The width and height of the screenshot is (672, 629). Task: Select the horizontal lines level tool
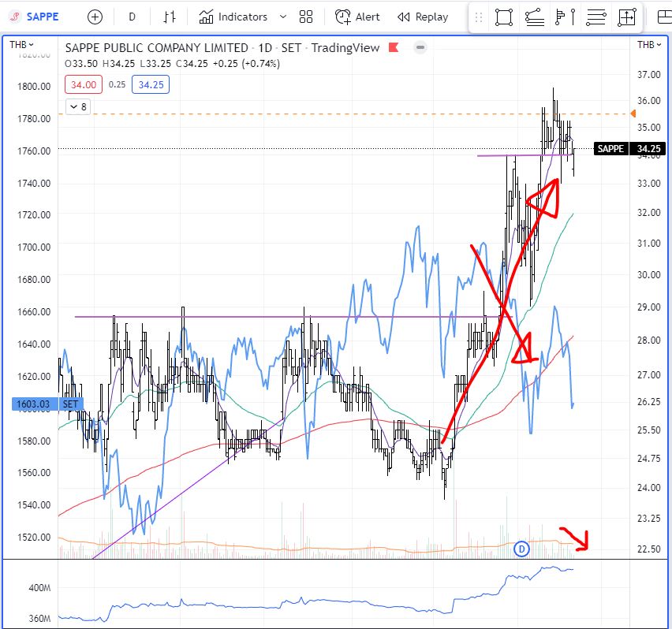[596, 17]
